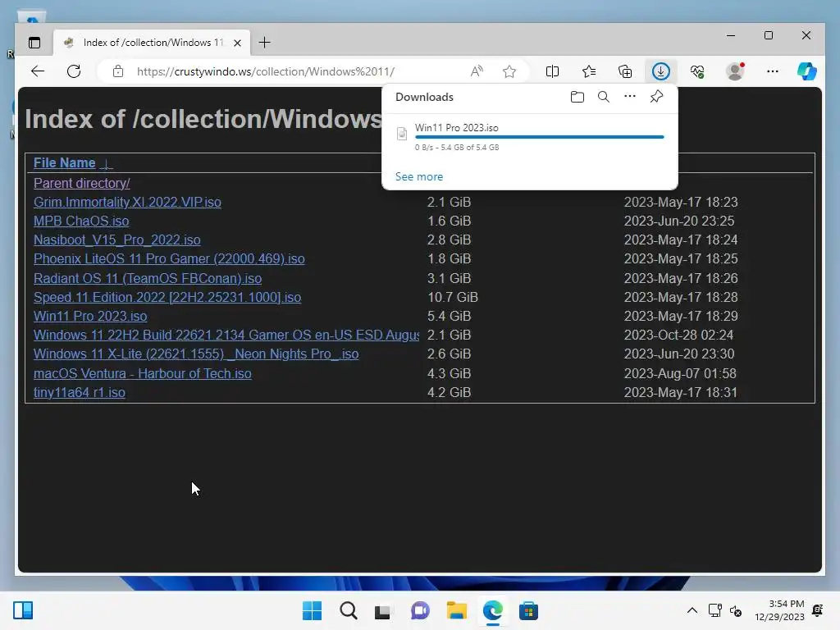
Task: Sort by File Name column header
Action: 64,163
